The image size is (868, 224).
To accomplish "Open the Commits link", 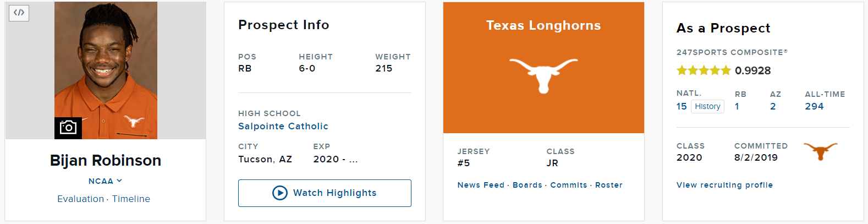I will tap(569, 185).
